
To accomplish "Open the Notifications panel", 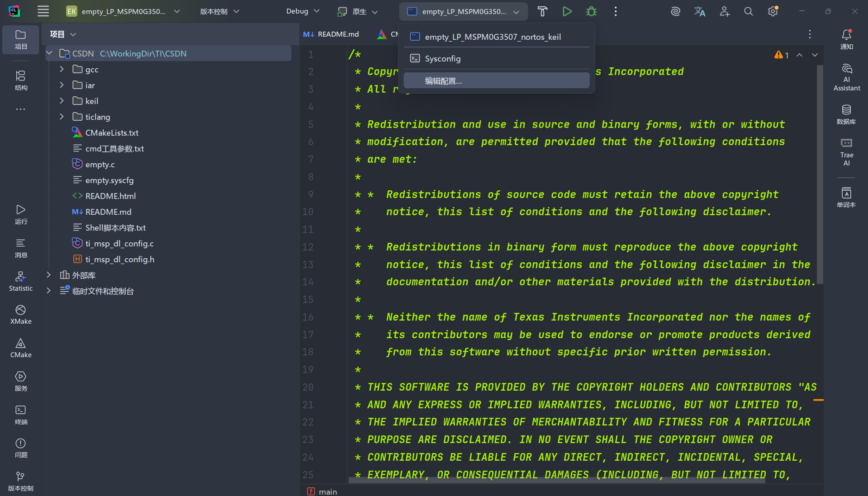I will (x=846, y=39).
